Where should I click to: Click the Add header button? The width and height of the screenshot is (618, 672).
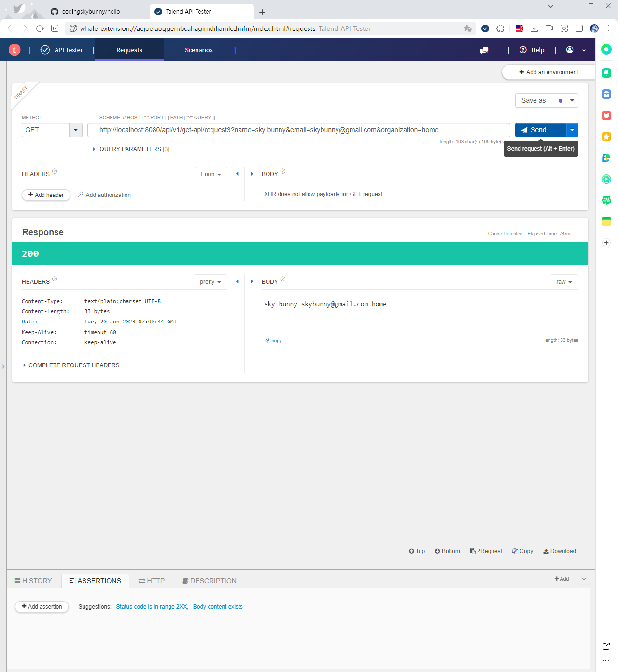click(x=46, y=195)
